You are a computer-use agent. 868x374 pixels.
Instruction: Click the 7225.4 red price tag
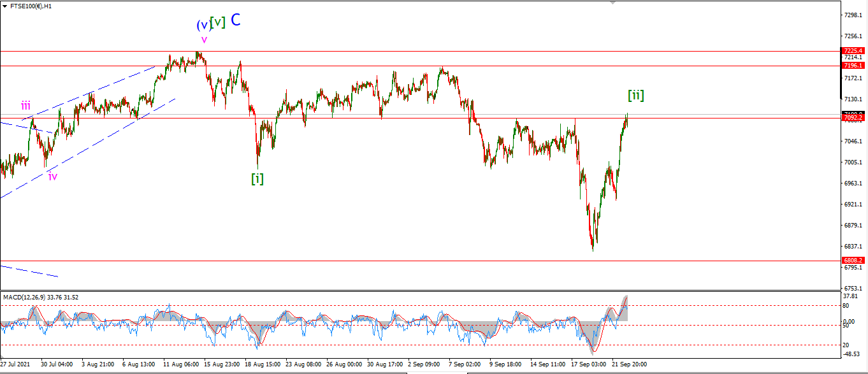[x=853, y=50]
